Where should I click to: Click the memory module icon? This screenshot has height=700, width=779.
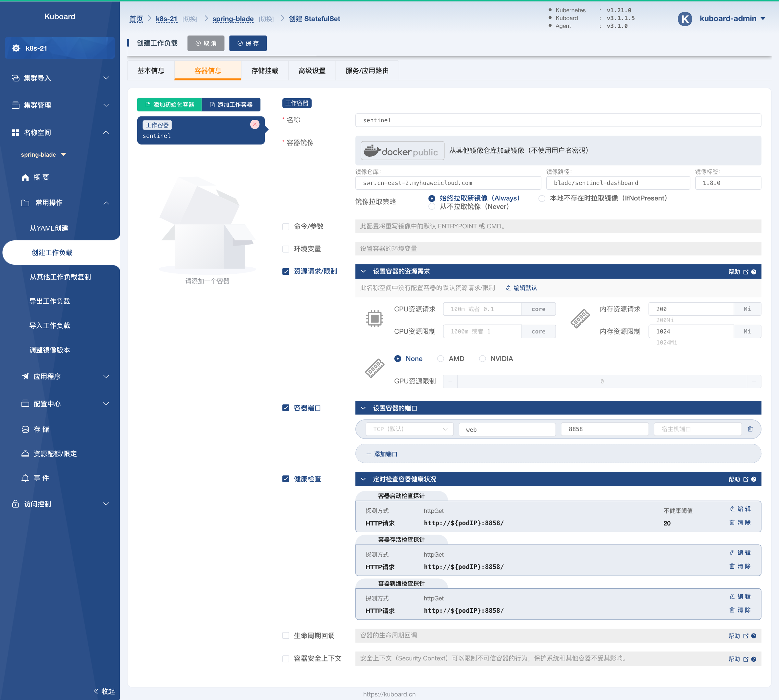(580, 319)
